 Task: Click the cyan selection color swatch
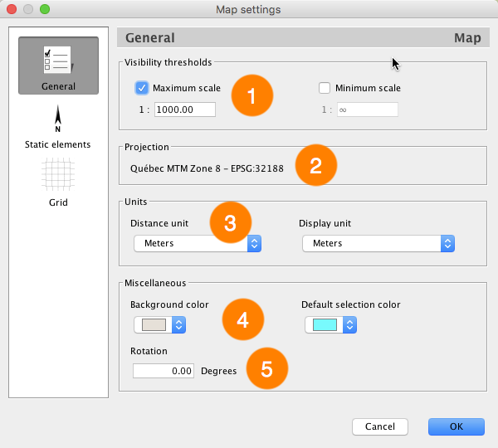point(325,325)
